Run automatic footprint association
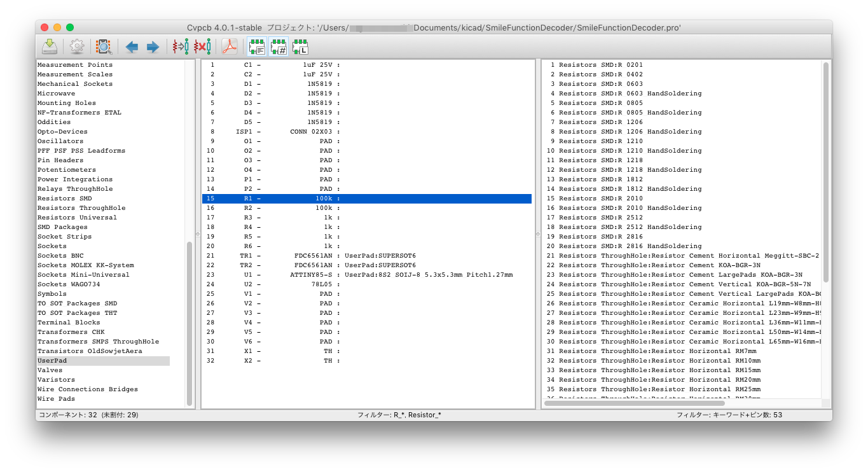The height and width of the screenshot is (472, 868). 181,46
